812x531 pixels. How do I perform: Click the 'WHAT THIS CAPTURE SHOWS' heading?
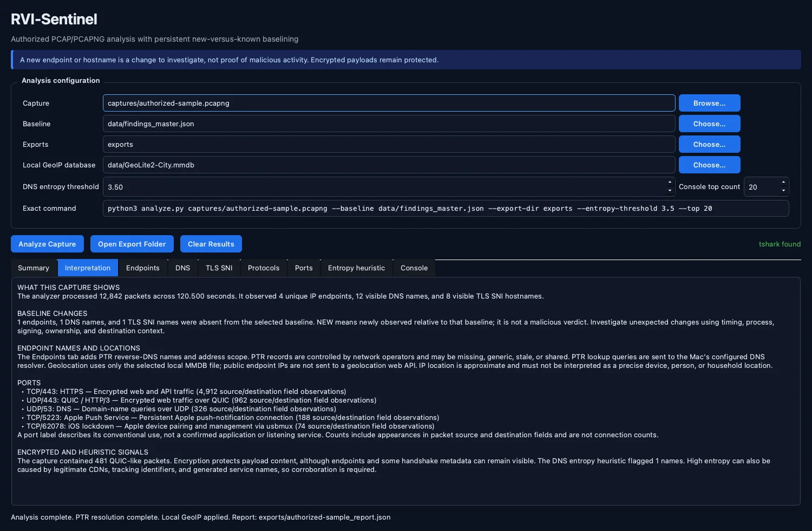tap(69, 288)
